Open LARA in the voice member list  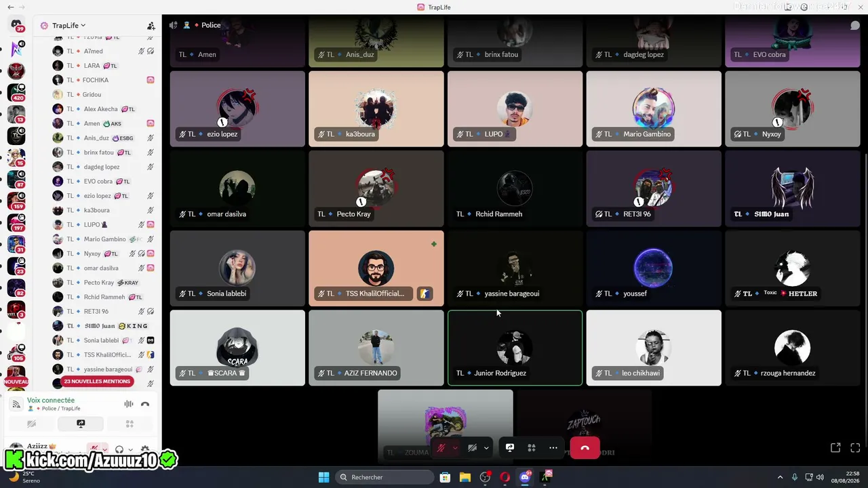pos(104,66)
